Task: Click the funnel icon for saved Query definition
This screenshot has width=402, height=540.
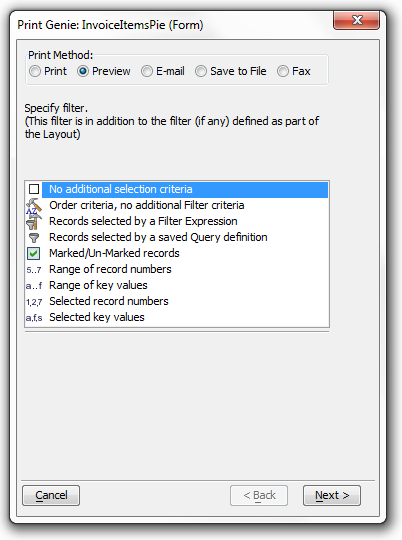Action: click(34, 238)
